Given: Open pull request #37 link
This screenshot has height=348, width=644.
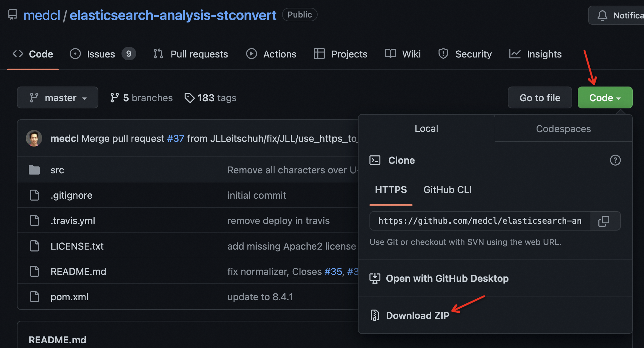Looking at the screenshot, I should tap(176, 138).
